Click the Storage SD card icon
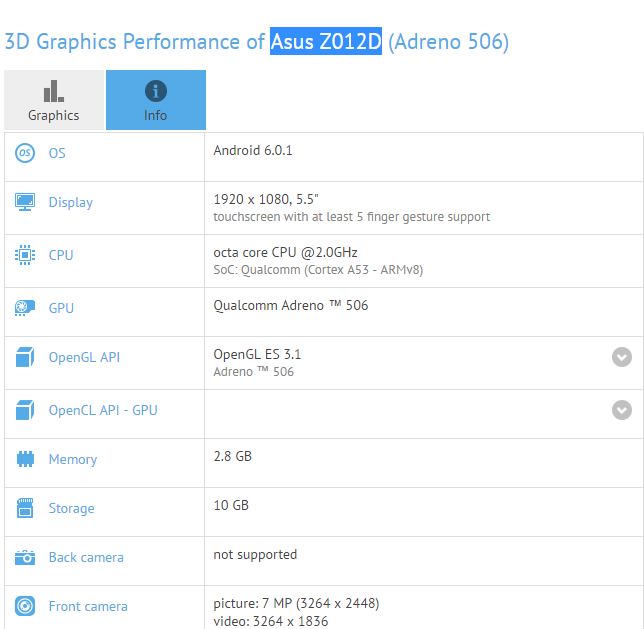The image size is (644, 629). coord(25,508)
